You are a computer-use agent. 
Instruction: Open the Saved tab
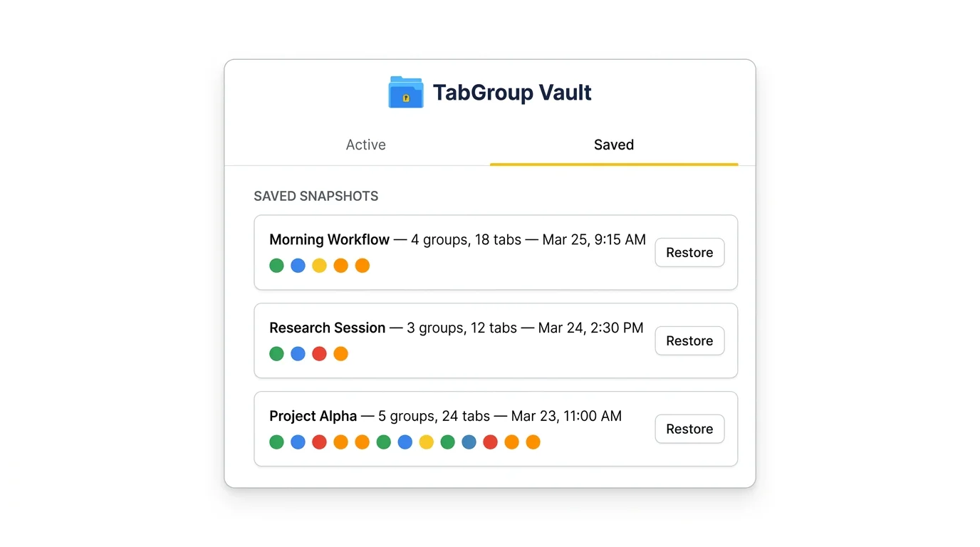[x=613, y=145]
